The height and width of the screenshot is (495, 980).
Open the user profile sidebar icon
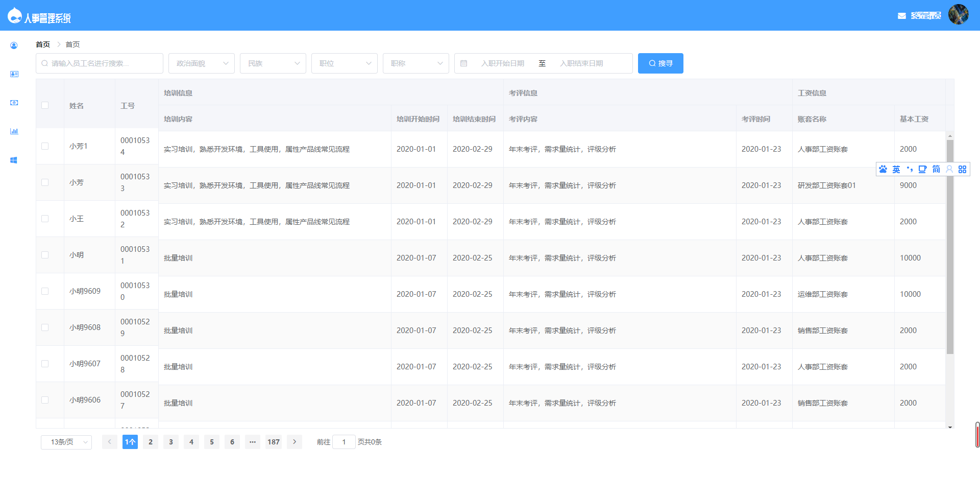pos(14,45)
